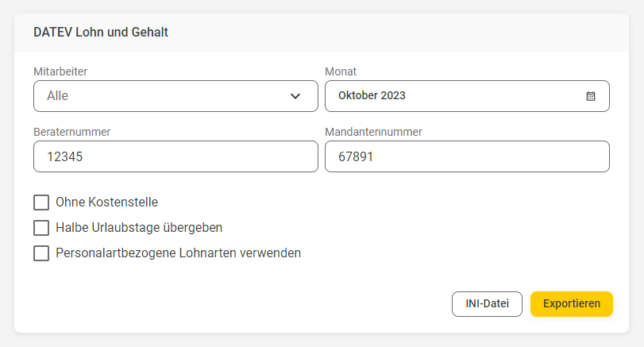
Task: Click the Beraternummer field label
Action: [x=72, y=132]
